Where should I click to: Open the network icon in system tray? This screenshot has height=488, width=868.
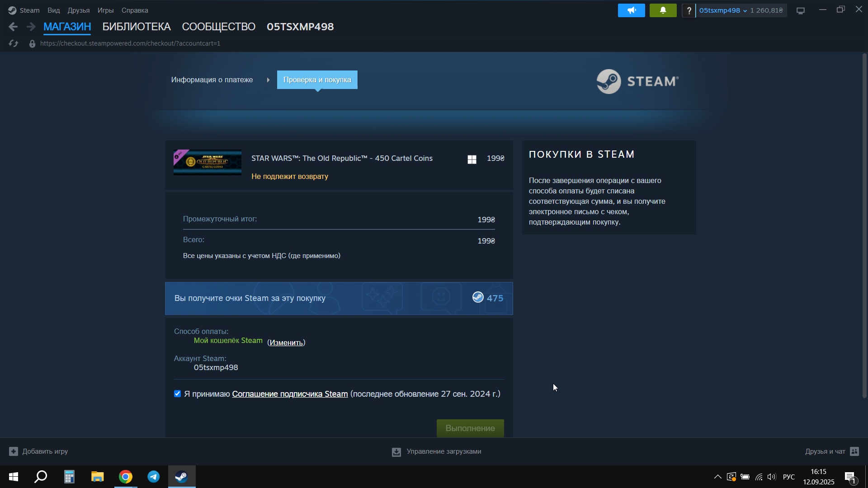[759, 477]
